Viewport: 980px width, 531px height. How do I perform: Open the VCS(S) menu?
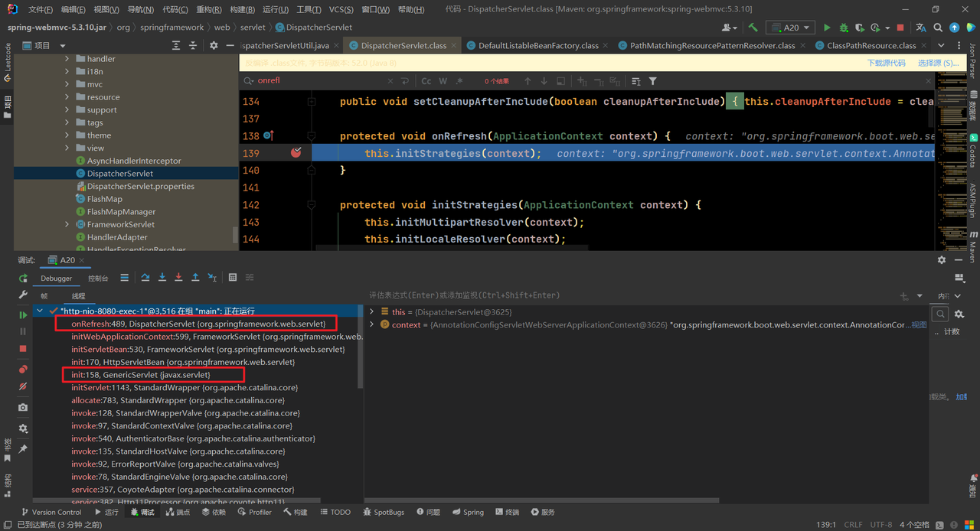341,10
